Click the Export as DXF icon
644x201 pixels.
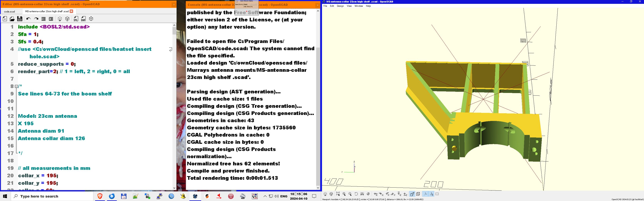click(83, 19)
